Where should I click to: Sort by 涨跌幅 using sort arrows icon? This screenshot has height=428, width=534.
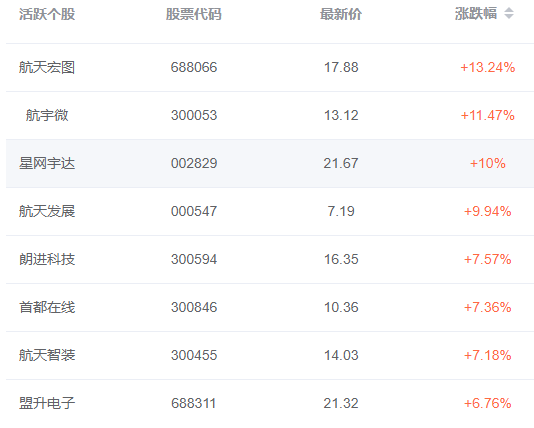(509, 14)
